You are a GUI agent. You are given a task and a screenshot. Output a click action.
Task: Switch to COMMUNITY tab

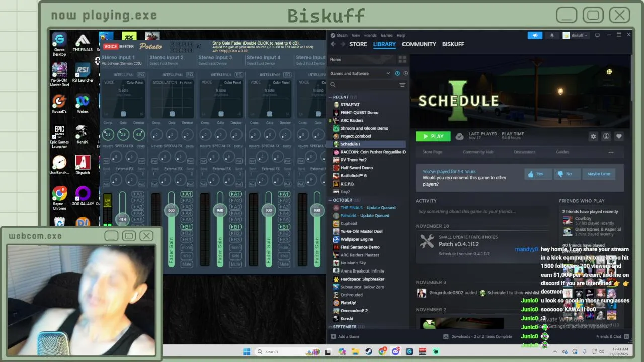(x=419, y=44)
